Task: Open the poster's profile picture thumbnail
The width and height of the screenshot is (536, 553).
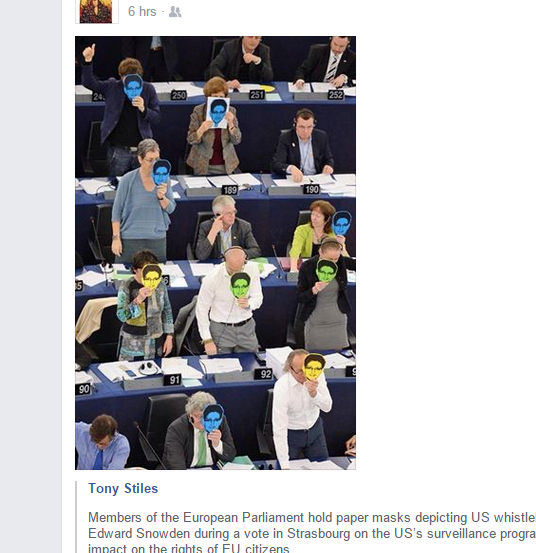Action: [x=96, y=11]
